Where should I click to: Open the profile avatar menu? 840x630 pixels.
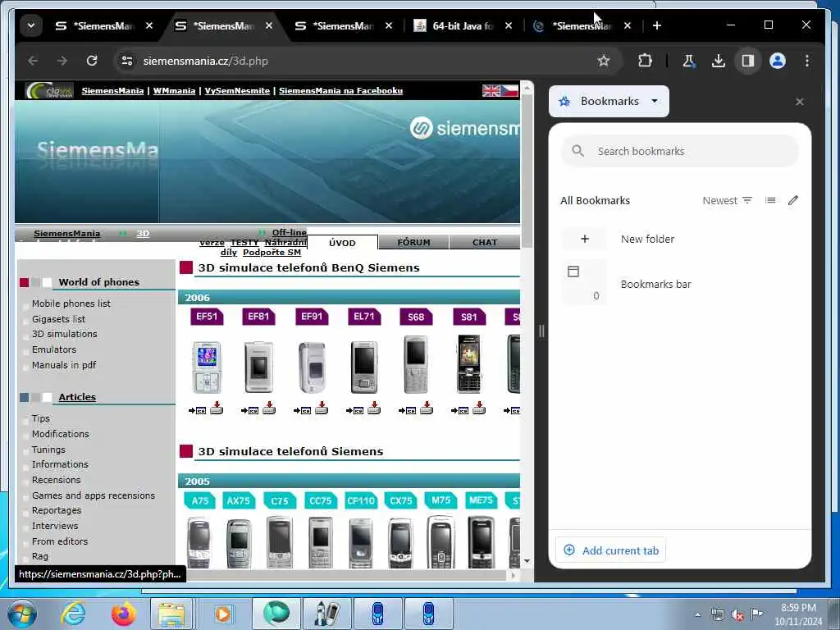point(778,61)
